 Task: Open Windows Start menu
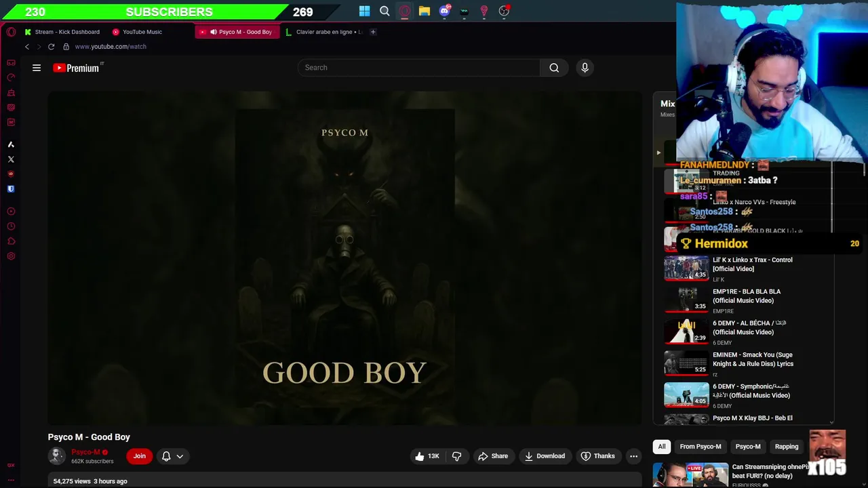pyautogui.click(x=365, y=11)
